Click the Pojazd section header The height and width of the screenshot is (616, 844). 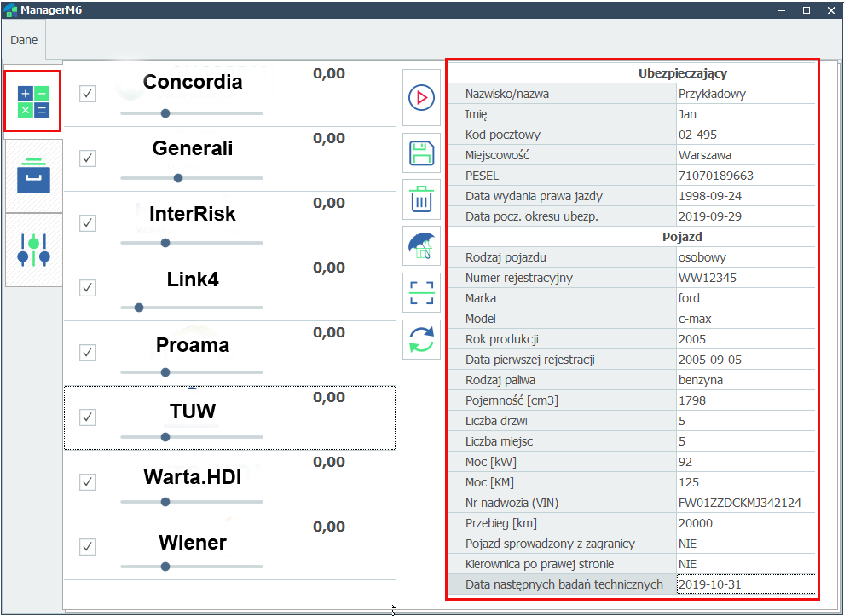click(x=683, y=237)
